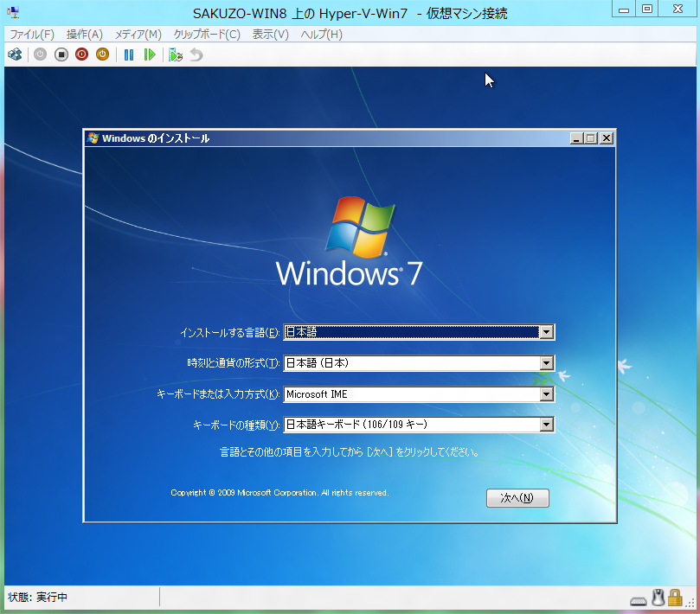Screen dimensions: 700x614
Task: Select the 日本語キーボード (106/109 キー) field
Action: click(x=419, y=425)
